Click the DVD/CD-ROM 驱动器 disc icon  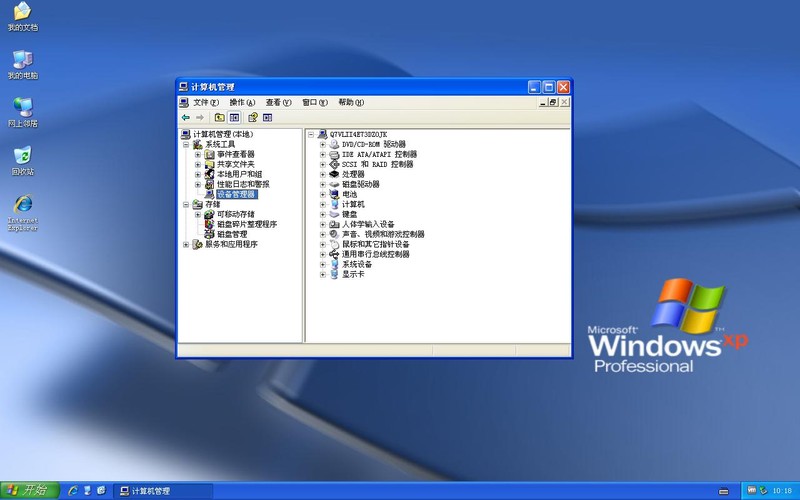pyautogui.click(x=334, y=144)
